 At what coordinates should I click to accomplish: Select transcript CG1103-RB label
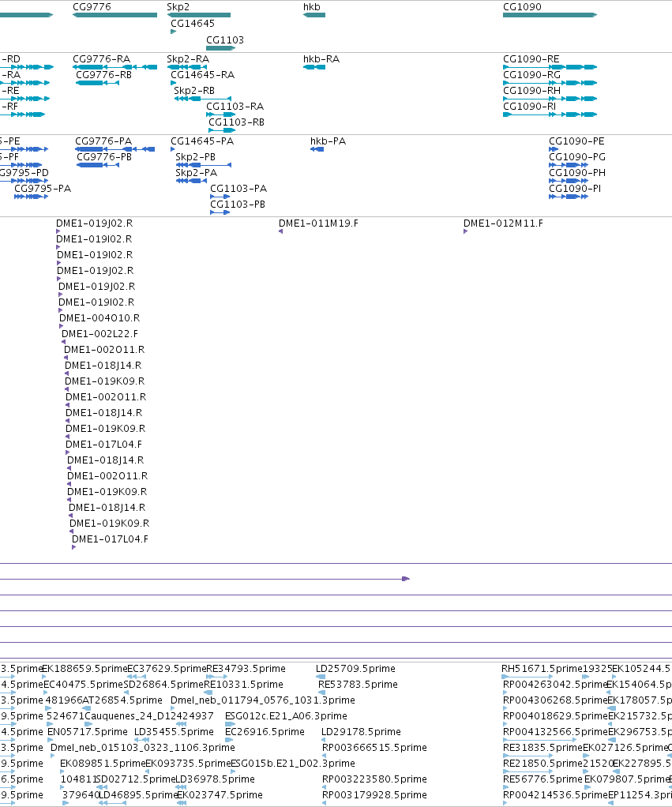tap(236, 122)
